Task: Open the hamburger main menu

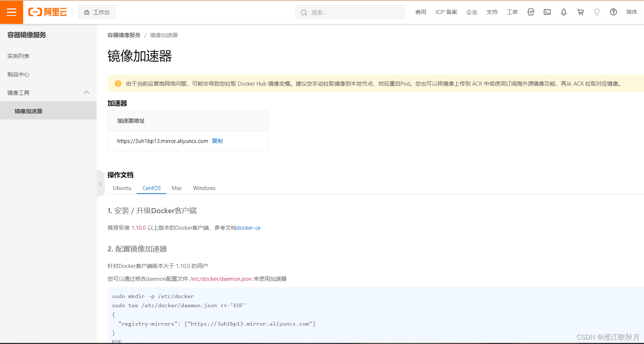Action: point(11,12)
